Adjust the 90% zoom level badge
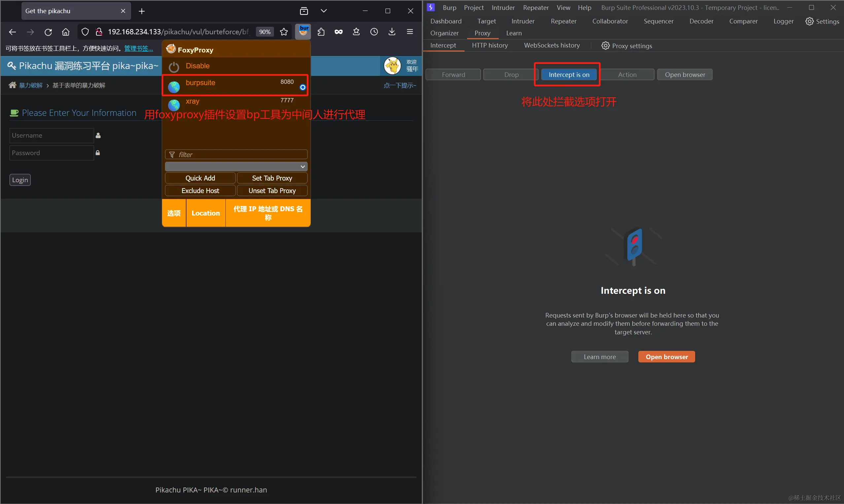Viewport: 844px width, 504px height. (265, 32)
